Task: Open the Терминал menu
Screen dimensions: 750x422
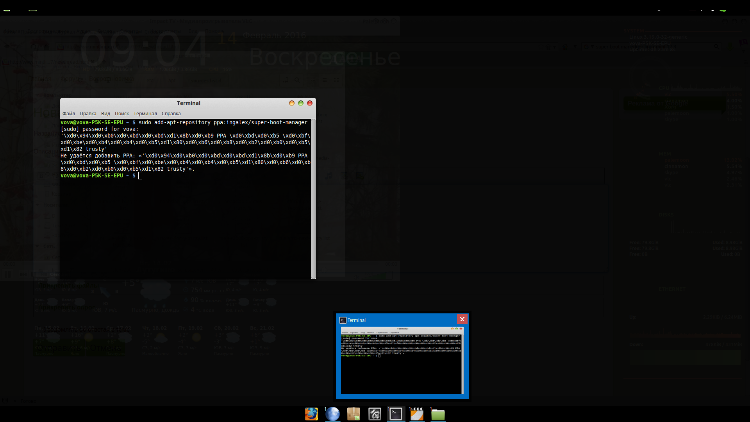Action: [x=145, y=113]
